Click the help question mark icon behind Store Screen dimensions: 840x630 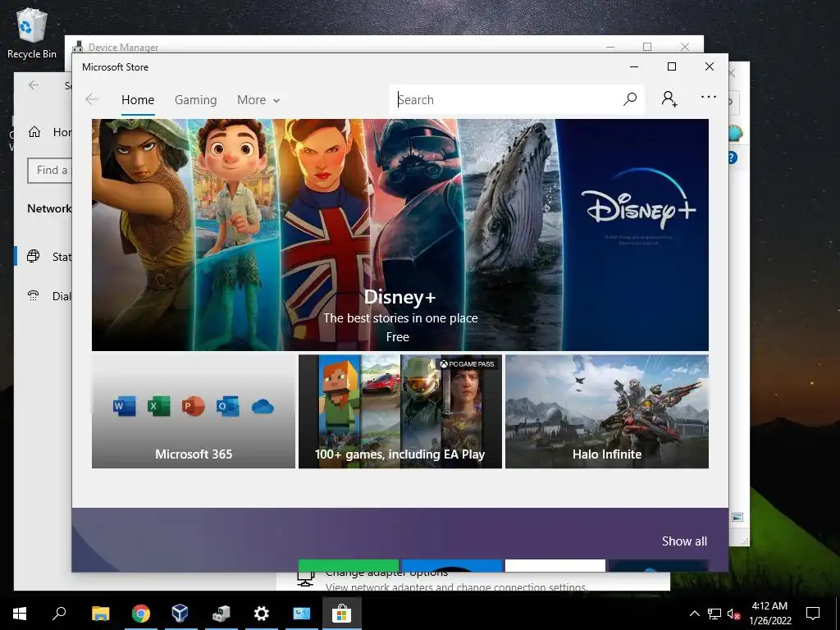click(733, 157)
